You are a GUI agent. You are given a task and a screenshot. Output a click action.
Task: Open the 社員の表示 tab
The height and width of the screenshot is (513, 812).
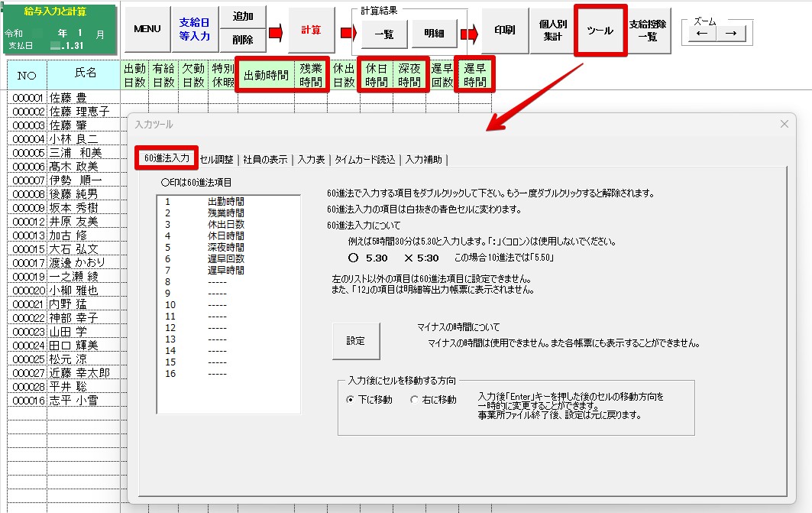pos(265,159)
